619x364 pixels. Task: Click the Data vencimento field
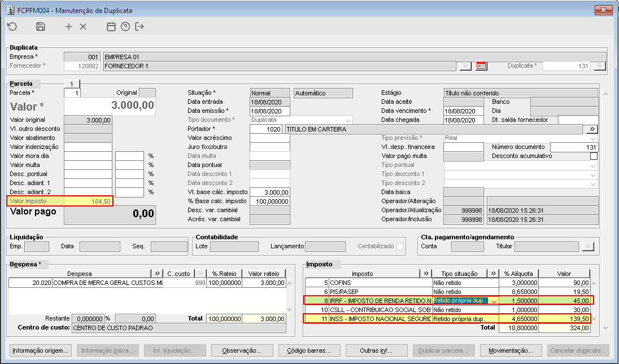(x=464, y=111)
